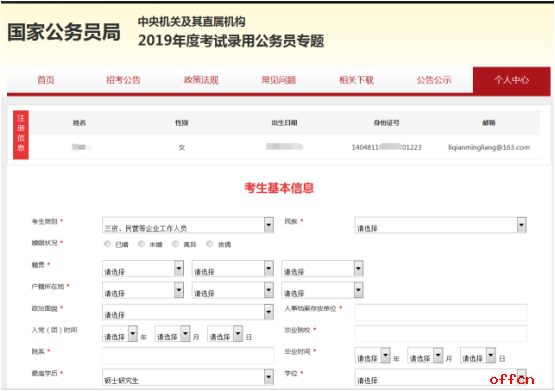Open 常见问题 navigation item
The height and width of the screenshot is (391, 555).
[x=279, y=80]
